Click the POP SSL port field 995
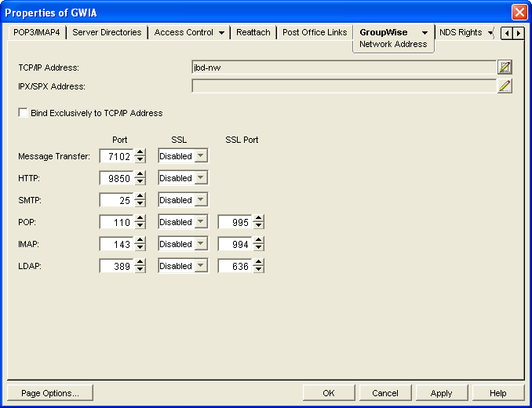The height and width of the screenshot is (408, 532). pos(235,222)
